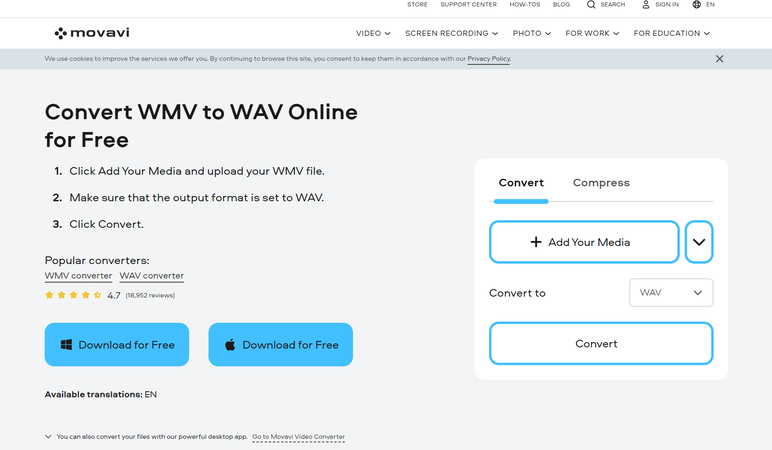The width and height of the screenshot is (772, 450).
Task: Click Windows Download for Free button
Action: tap(117, 345)
